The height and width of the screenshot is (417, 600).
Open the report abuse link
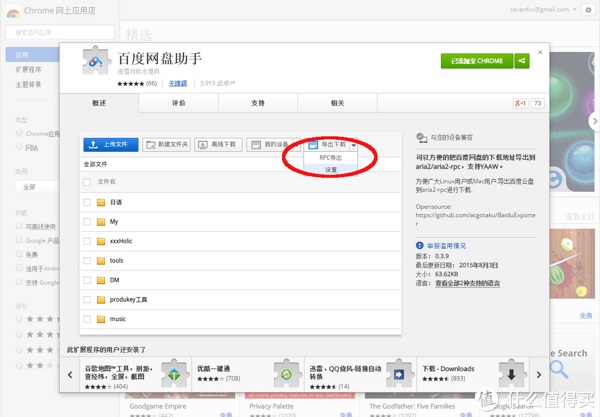[x=447, y=246]
